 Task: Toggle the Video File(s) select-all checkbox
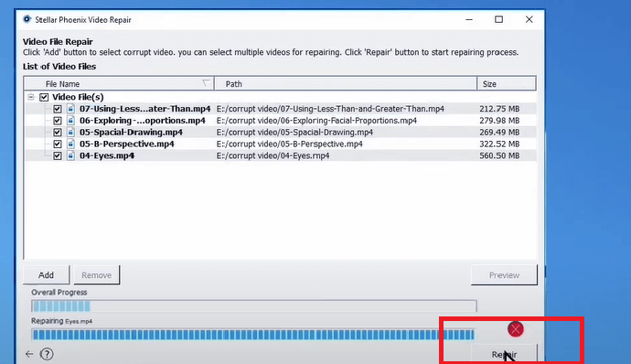pyautogui.click(x=44, y=97)
